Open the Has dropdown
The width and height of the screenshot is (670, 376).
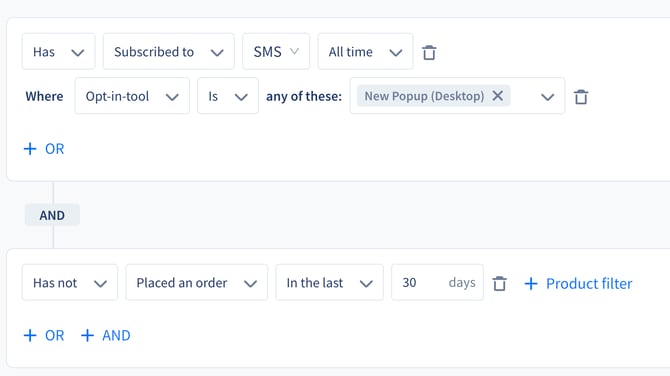pyautogui.click(x=59, y=52)
